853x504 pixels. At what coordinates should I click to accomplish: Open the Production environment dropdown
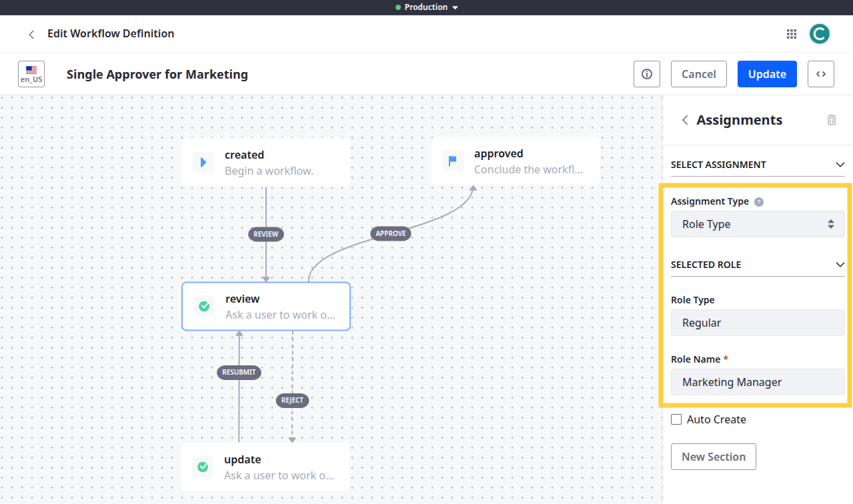pos(427,7)
